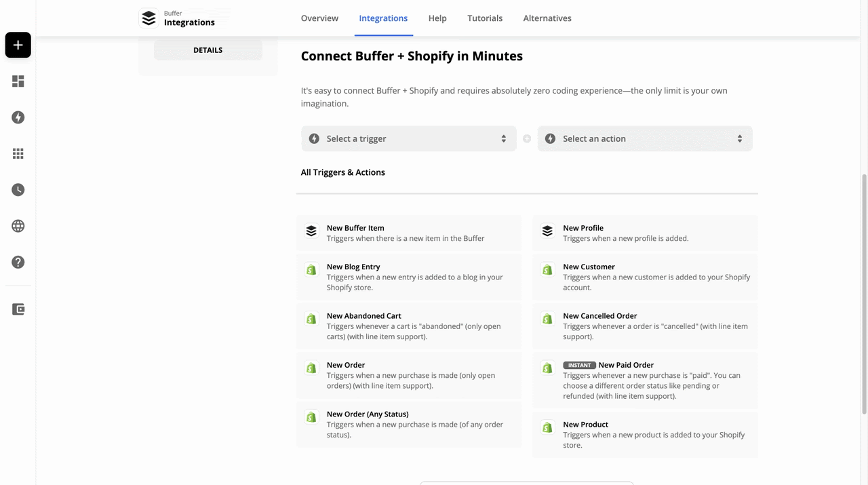Click the bolt icon in Select a trigger
The height and width of the screenshot is (485, 868).
(x=314, y=138)
